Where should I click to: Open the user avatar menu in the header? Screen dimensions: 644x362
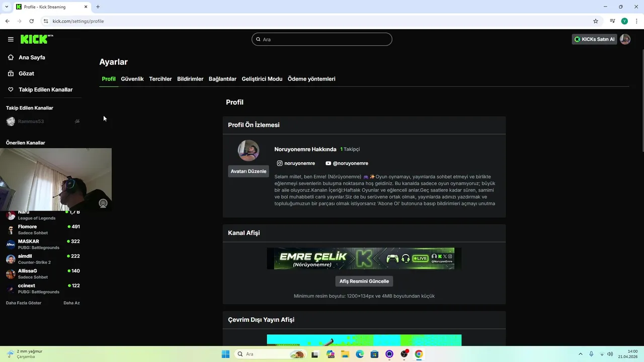tap(625, 39)
